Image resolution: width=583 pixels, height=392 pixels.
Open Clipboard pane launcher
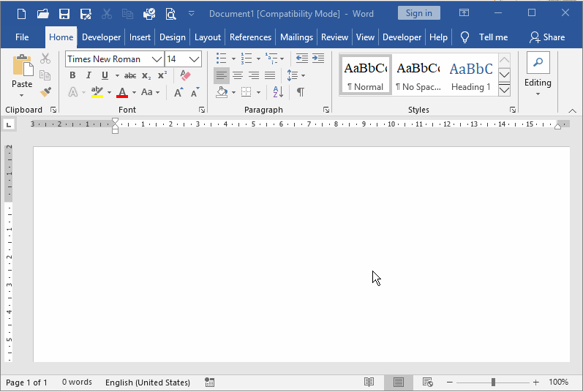point(53,110)
